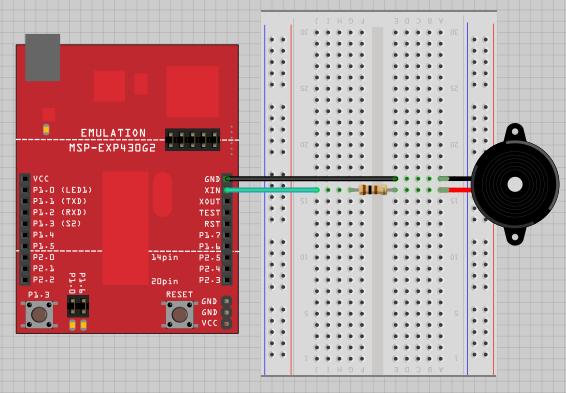Select the piezo buzzer component
The image size is (566, 393).
(515, 184)
